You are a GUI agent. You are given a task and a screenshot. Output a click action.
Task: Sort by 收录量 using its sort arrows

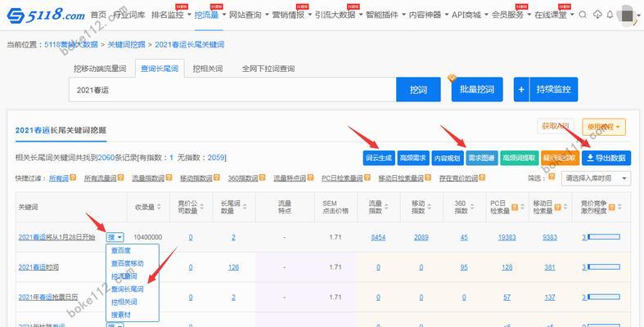[x=160, y=207]
